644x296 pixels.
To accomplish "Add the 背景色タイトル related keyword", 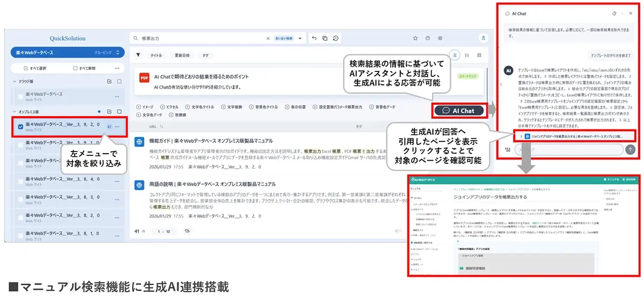I will [x=264, y=107].
